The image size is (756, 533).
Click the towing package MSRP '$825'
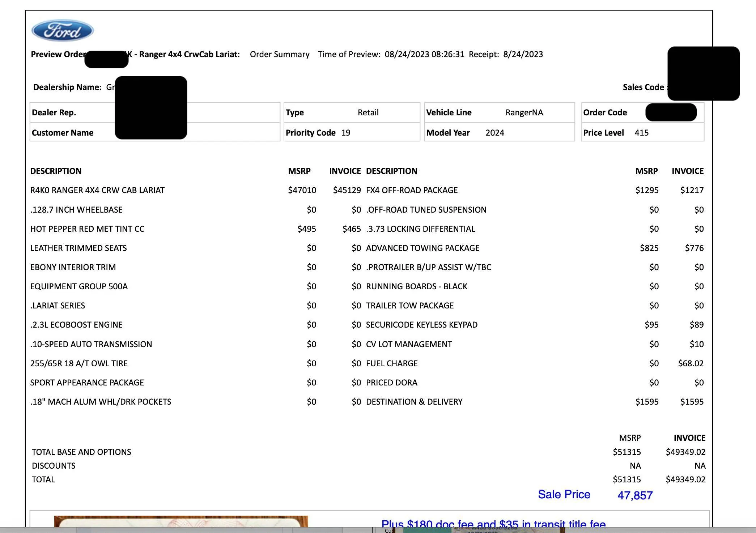tap(649, 248)
